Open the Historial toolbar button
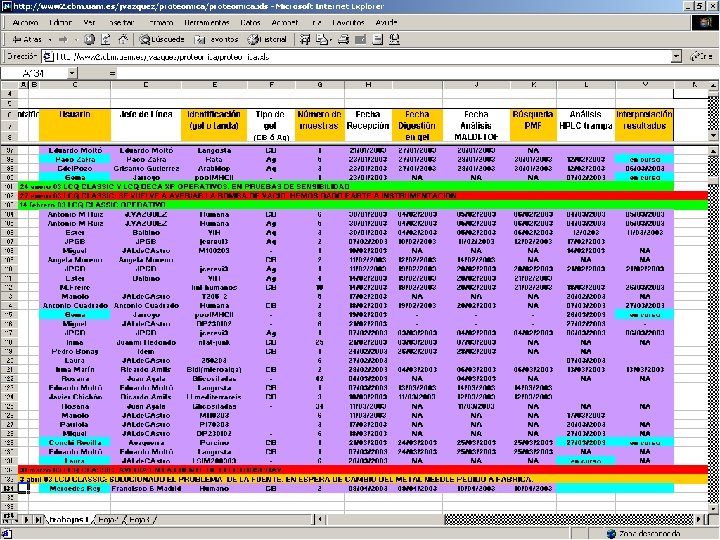This screenshot has width=720, height=540. point(267,39)
